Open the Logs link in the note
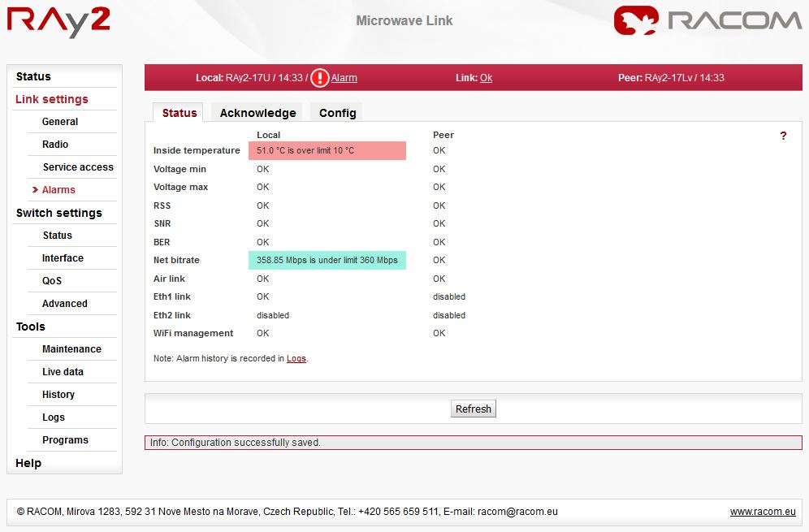 pyautogui.click(x=296, y=358)
